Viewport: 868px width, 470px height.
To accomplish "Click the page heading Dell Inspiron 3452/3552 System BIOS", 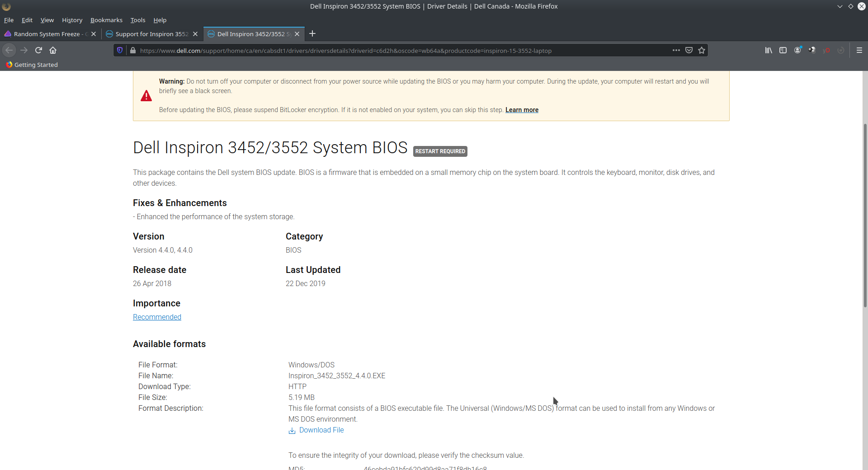I will [x=270, y=148].
